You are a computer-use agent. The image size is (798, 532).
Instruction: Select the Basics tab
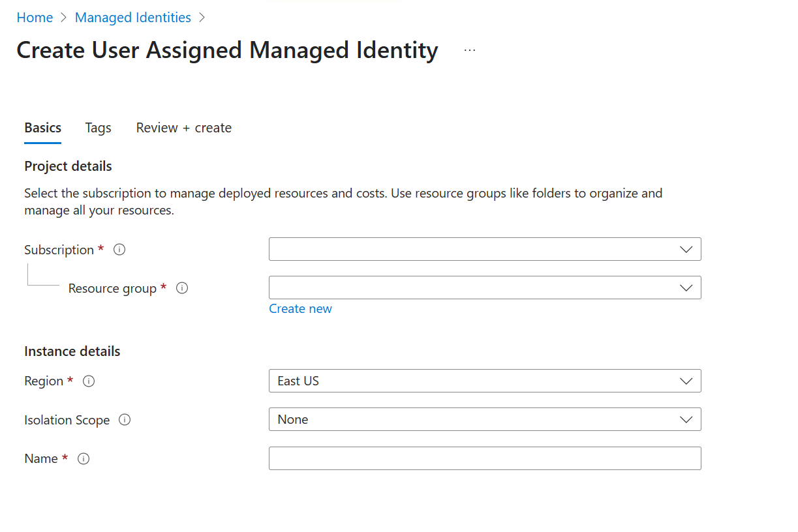tap(43, 128)
